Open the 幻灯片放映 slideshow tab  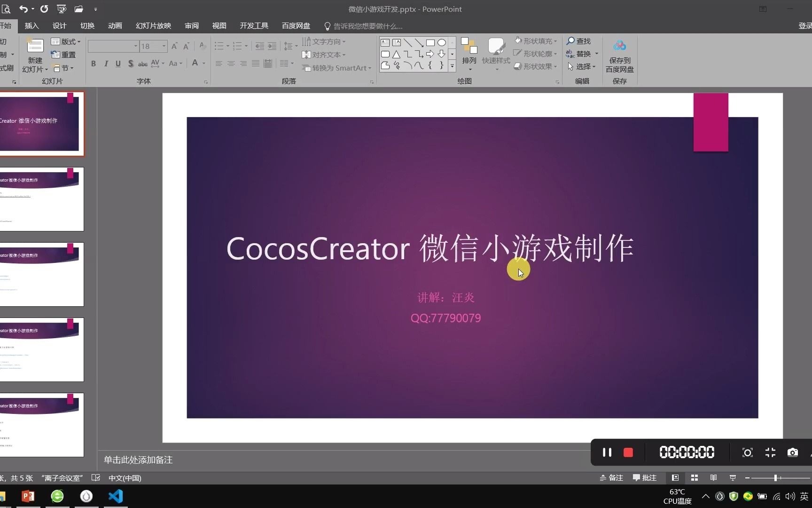[x=153, y=26]
